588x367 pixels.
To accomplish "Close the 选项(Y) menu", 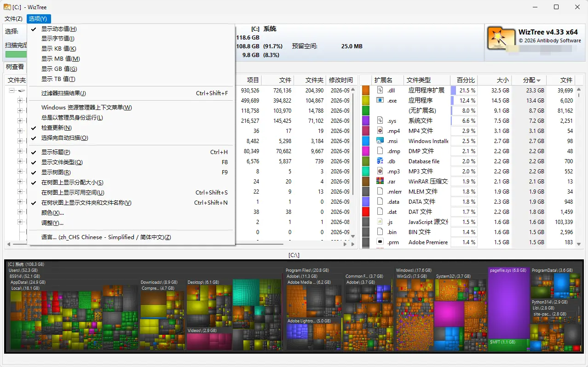I will pyautogui.click(x=38, y=19).
